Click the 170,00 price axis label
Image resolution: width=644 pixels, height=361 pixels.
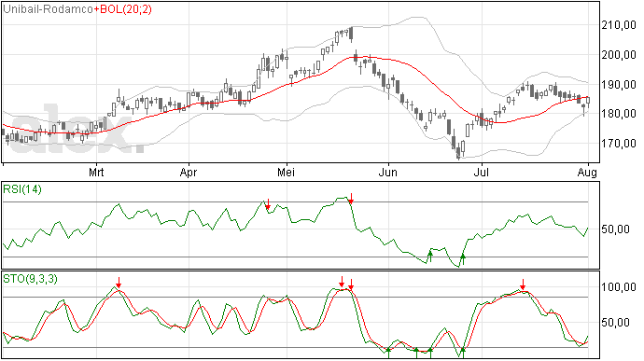coord(619,144)
